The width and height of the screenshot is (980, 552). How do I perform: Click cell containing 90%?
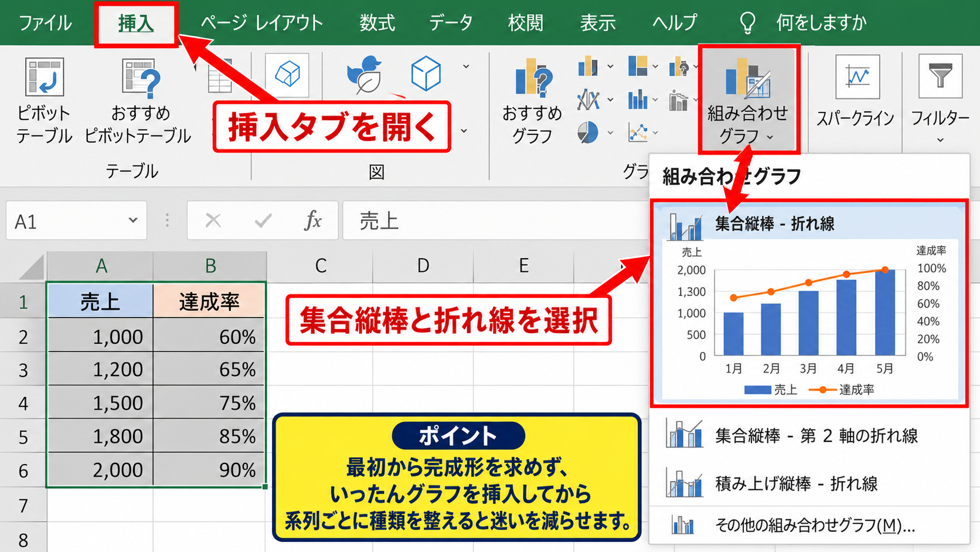(209, 469)
